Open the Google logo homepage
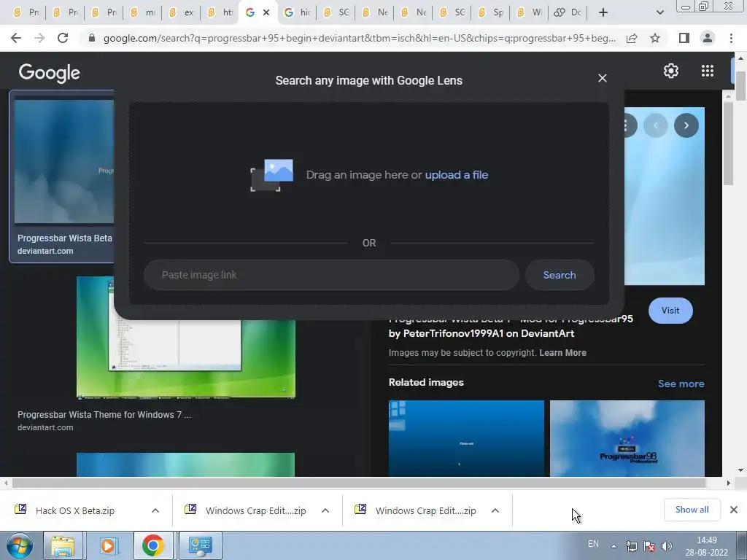Screen dimensions: 747x560 click(x=50, y=73)
